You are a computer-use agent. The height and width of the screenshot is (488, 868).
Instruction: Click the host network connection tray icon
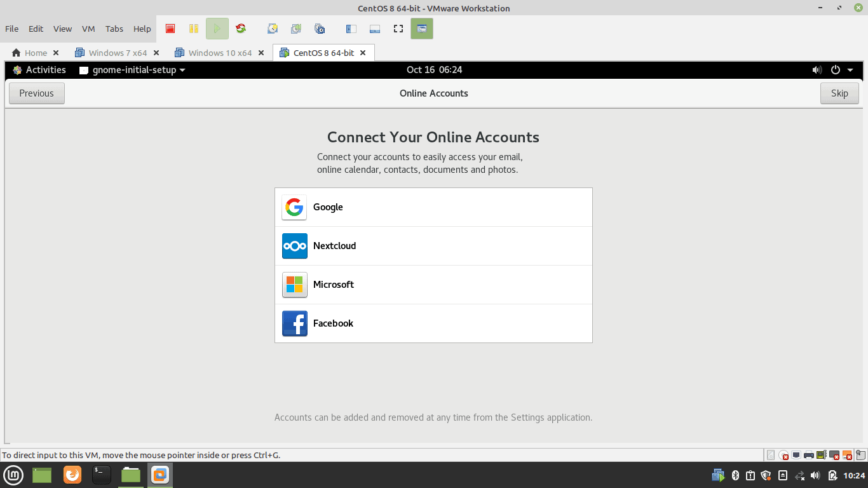point(799,475)
